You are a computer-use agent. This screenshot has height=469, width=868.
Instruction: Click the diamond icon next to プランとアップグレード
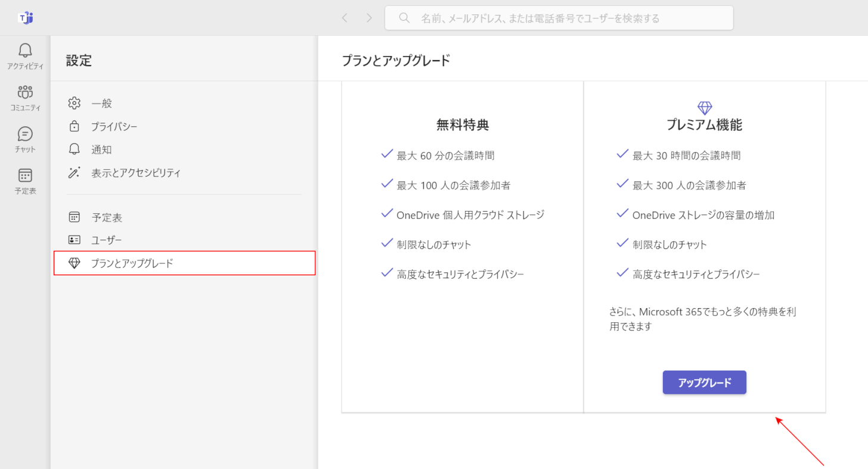click(75, 263)
